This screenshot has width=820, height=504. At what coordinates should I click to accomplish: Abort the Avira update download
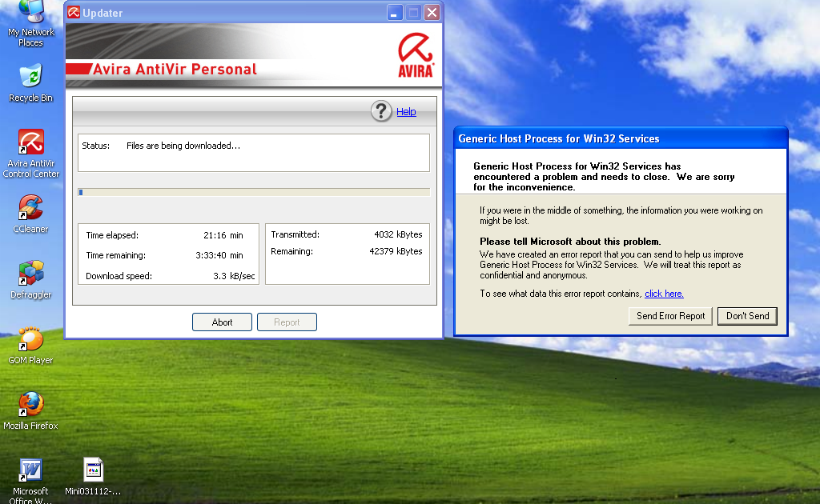[223, 322]
